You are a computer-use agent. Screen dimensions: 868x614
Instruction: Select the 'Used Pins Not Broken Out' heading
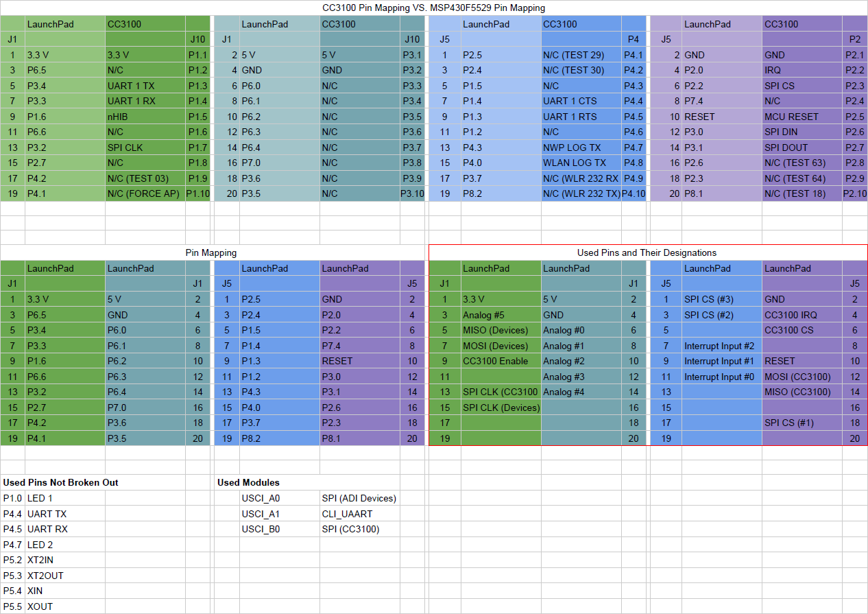[x=60, y=482]
